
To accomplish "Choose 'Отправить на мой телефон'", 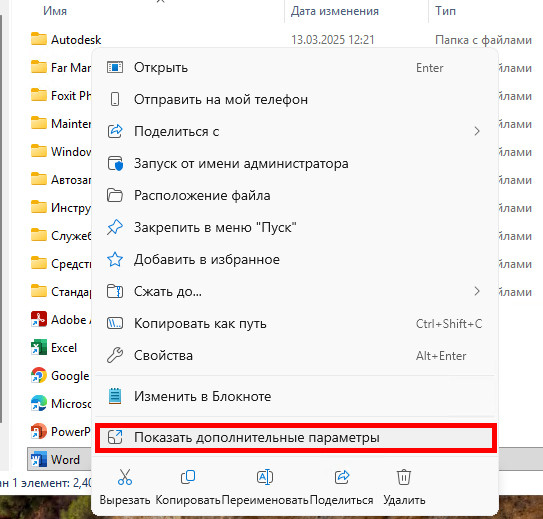I will point(295,99).
